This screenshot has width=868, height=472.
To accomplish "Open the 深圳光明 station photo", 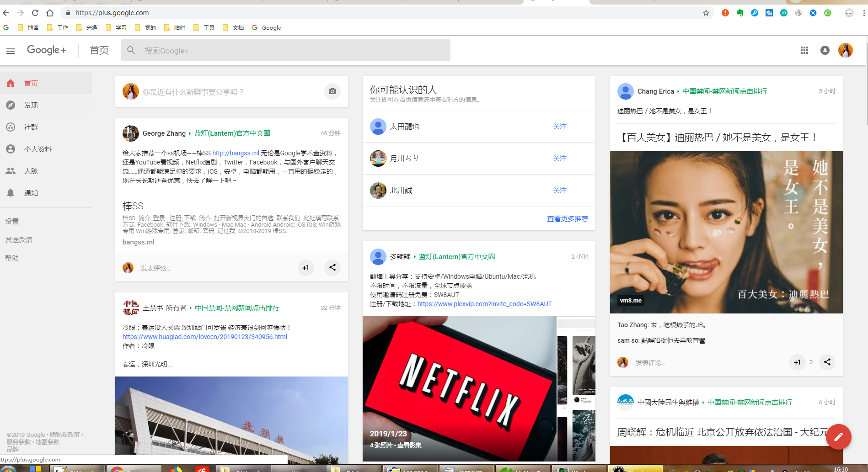I will (x=231, y=419).
